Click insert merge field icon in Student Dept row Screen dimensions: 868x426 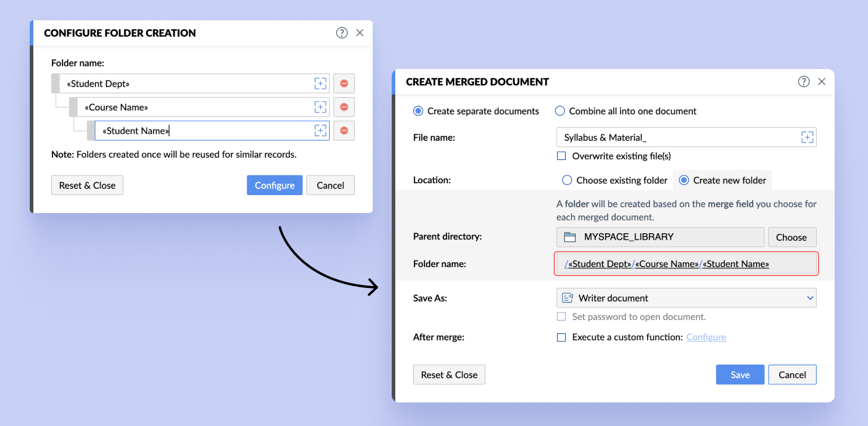coord(320,84)
